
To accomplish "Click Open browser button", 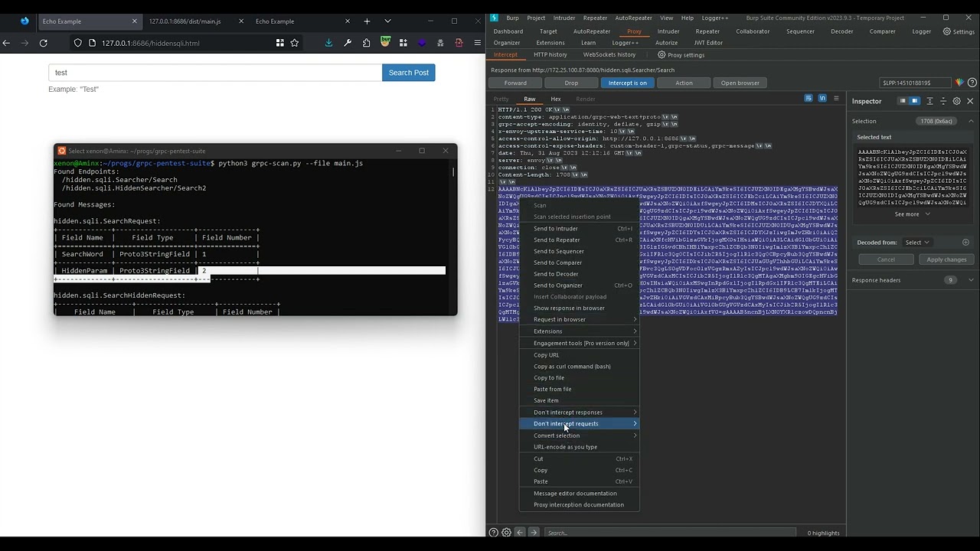I will point(740,83).
